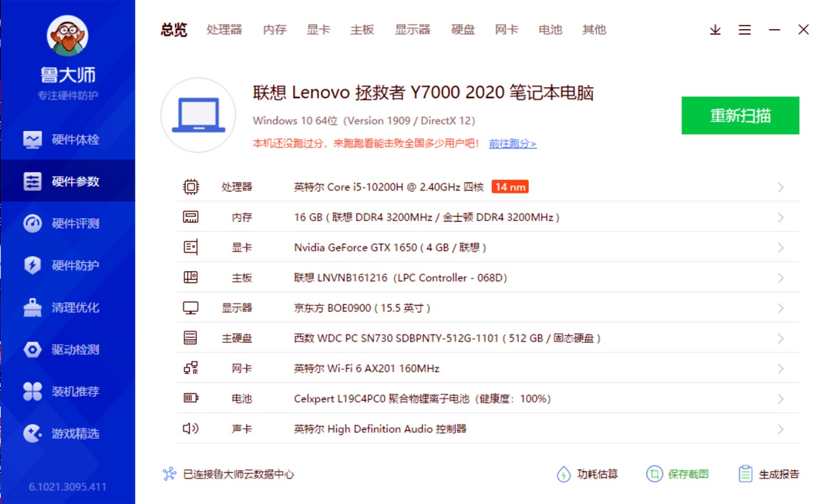Click the main hard disk icon
This screenshot has height=504, width=824.
point(190,338)
